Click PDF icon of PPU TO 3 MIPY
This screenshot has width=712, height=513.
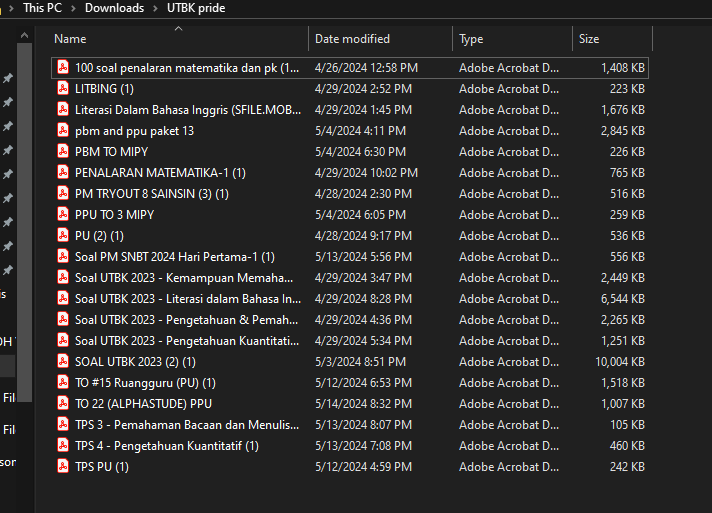[63, 215]
